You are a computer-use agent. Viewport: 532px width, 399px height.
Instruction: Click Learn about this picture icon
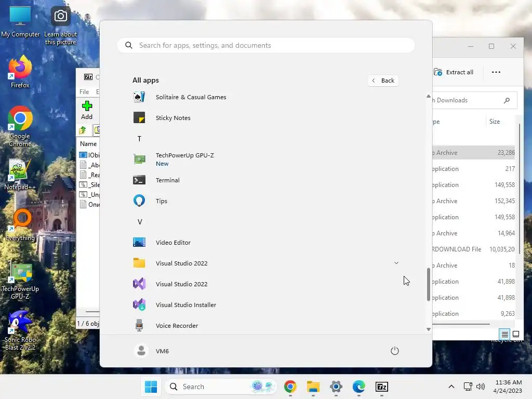(60, 26)
